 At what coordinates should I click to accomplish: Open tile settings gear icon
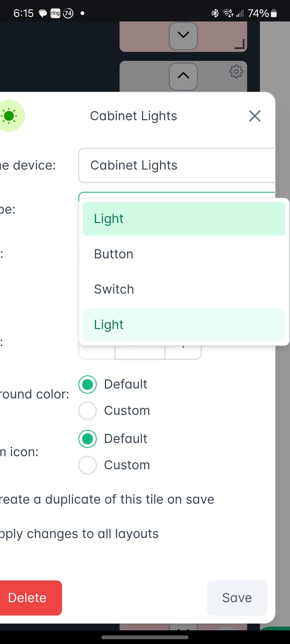(236, 71)
